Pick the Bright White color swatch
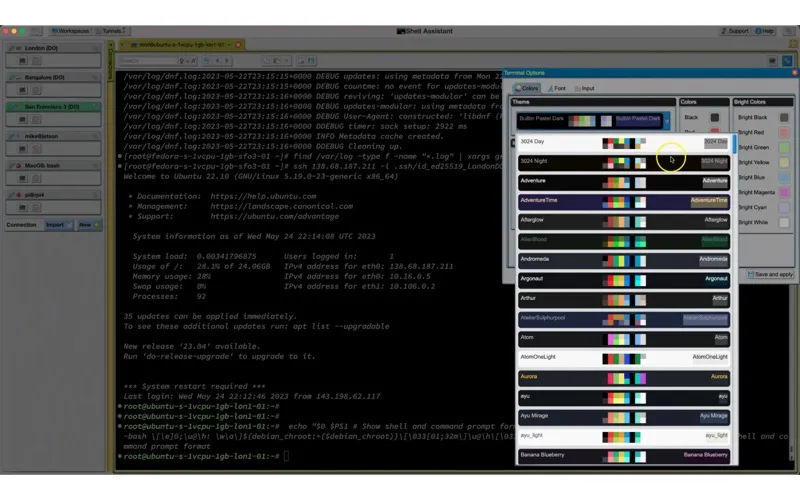 pos(784,222)
